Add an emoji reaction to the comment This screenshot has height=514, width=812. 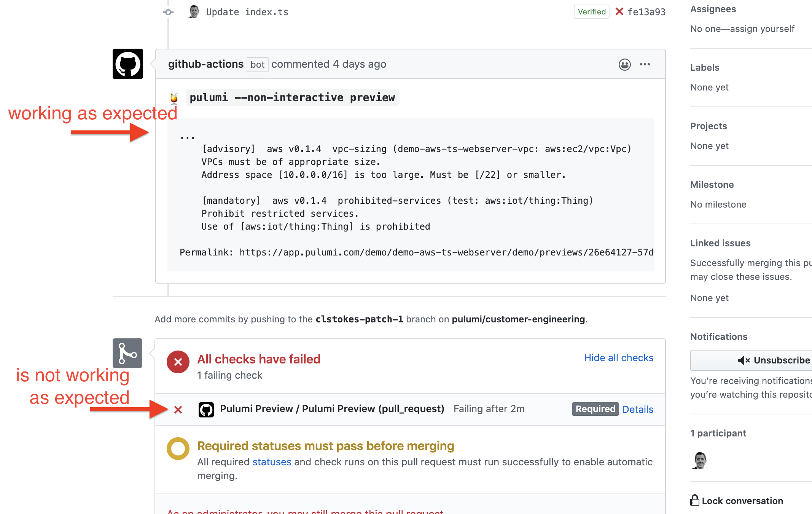[x=625, y=64]
